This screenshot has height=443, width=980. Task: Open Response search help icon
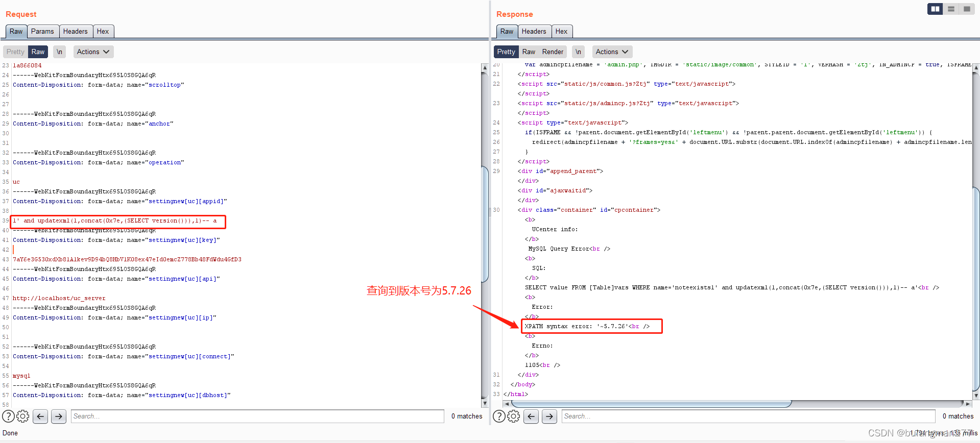click(499, 416)
